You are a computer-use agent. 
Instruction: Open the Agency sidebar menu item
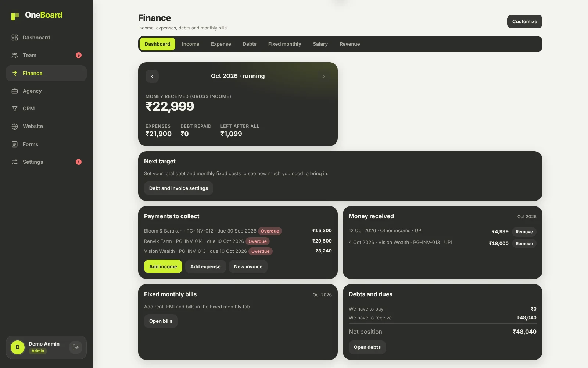46,91
